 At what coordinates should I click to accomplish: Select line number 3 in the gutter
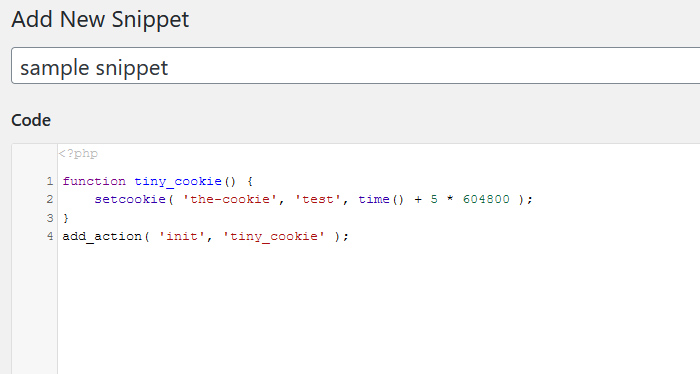(x=50, y=218)
